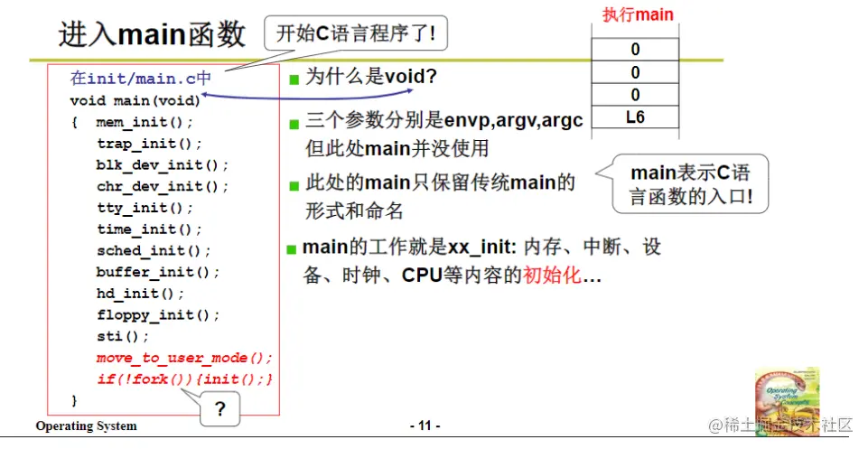Image resolution: width=868 pixels, height=449 pixels.
Task: Select the code line mem_init();
Action: [145, 122]
